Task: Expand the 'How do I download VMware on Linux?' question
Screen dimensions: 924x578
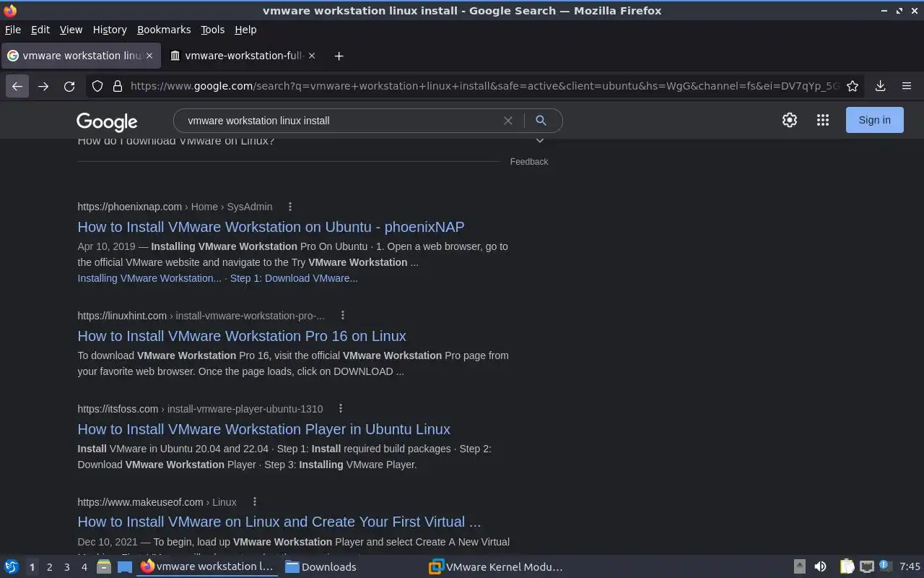Action: pyautogui.click(x=539, y=141)
